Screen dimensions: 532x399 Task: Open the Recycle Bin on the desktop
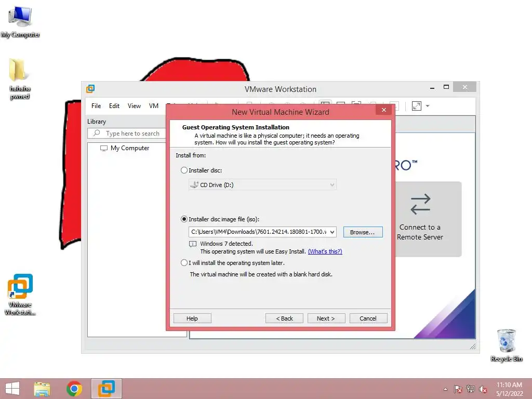[506, 345]
